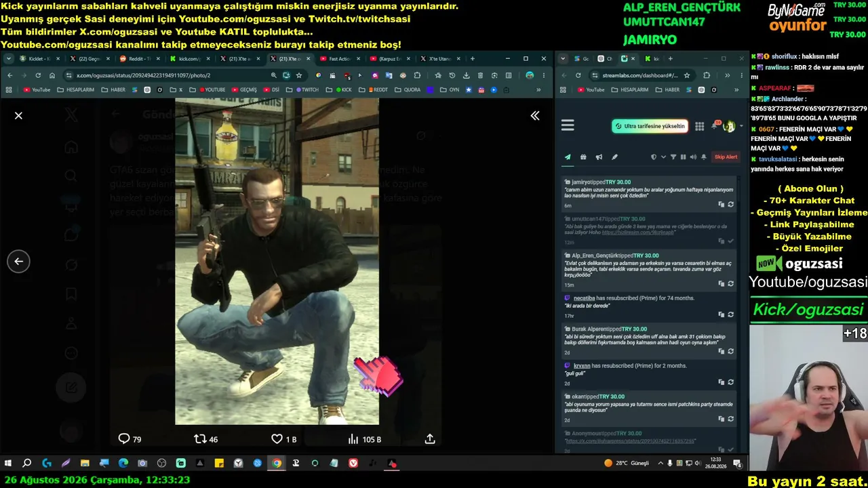Select the paper plane recent events tab

point(568,157)
